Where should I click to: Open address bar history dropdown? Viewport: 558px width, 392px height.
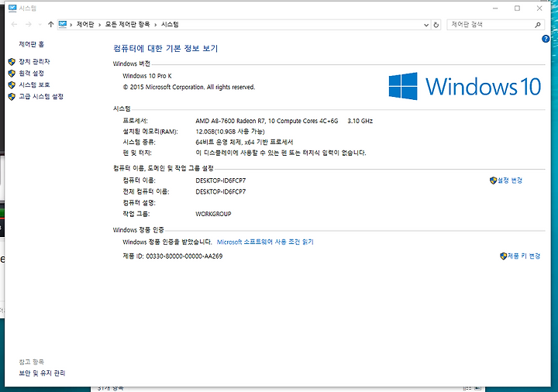(x=426, y=25)
